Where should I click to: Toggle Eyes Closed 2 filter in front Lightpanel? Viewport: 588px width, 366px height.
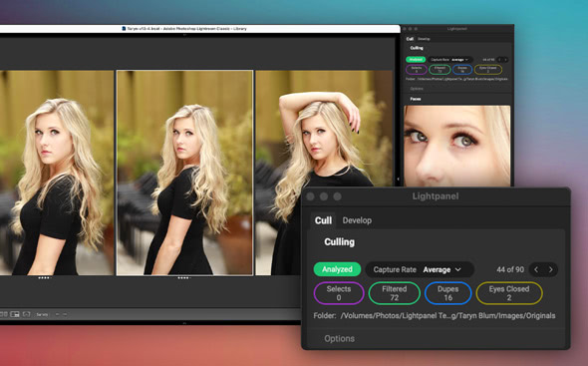pyautogui.click(x=509, y=293)
